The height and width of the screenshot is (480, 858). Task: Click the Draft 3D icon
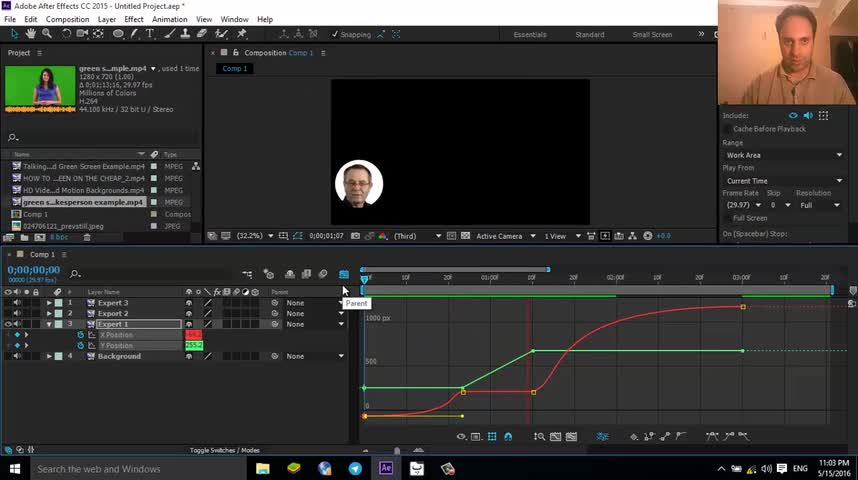pyautogui.click(x=269, y=274)
